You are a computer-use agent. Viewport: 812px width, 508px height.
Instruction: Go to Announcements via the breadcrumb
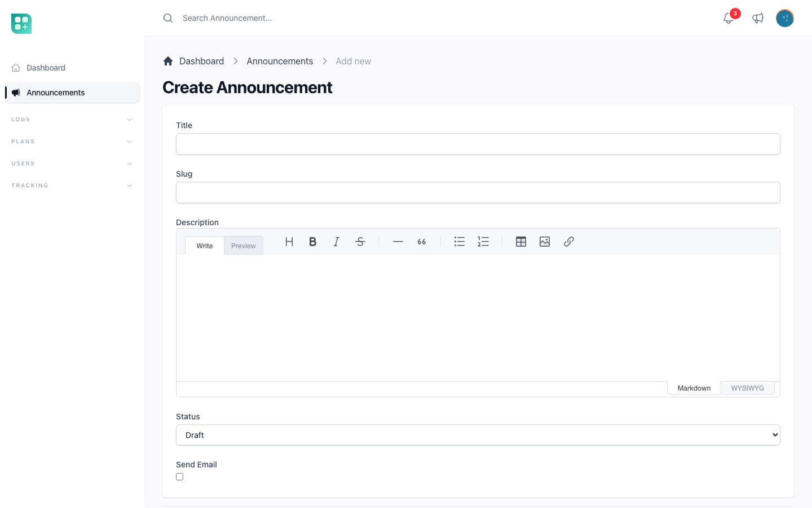280,61
